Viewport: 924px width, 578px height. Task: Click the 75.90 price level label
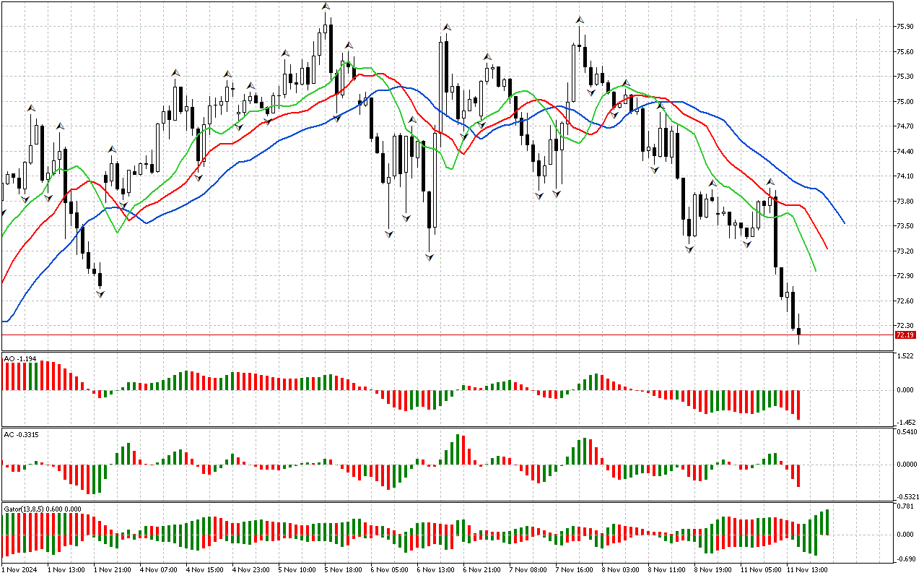905,27
